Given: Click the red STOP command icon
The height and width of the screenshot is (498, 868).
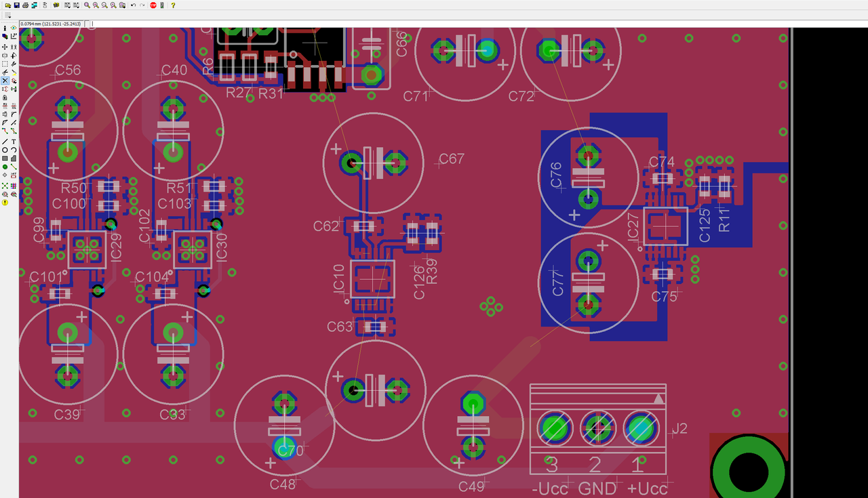Looking at the screenshot, I should pos(153,5).
